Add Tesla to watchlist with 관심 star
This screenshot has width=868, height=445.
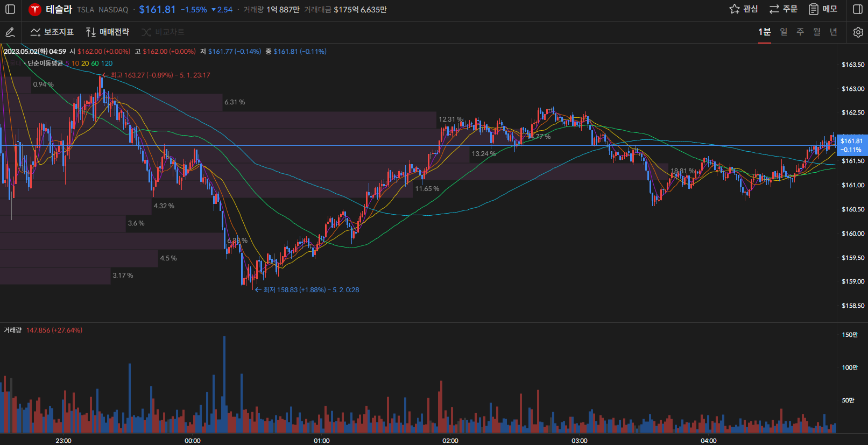click(743, 9)
